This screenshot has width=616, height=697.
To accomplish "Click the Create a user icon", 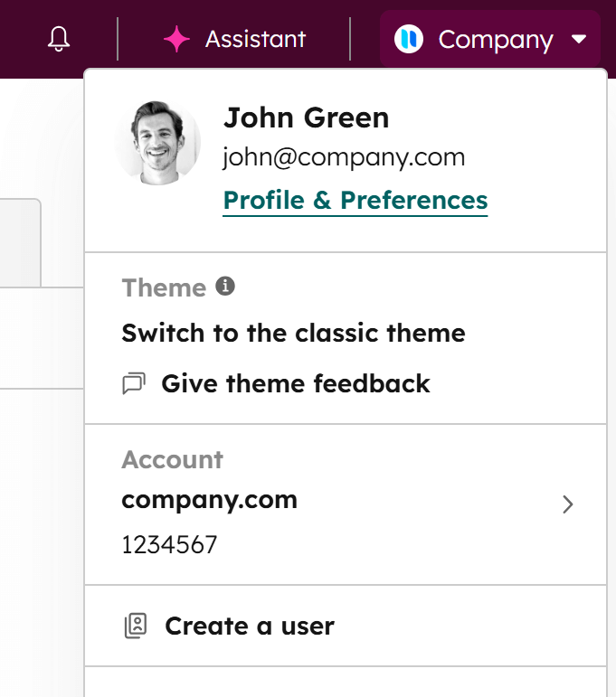I will coord(136,626).
